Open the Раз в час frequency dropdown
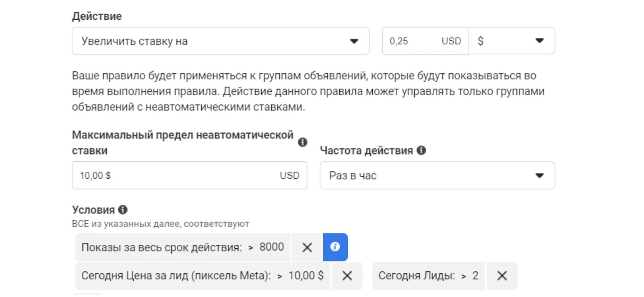The width and height of the screenshot is (644, 297). coord(438,175)
